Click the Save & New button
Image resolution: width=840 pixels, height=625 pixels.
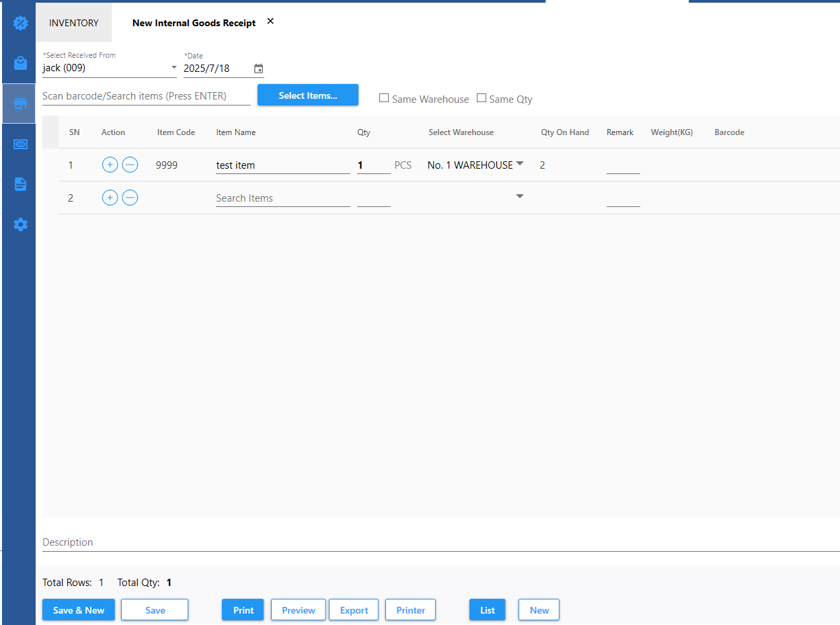[79, 610]
